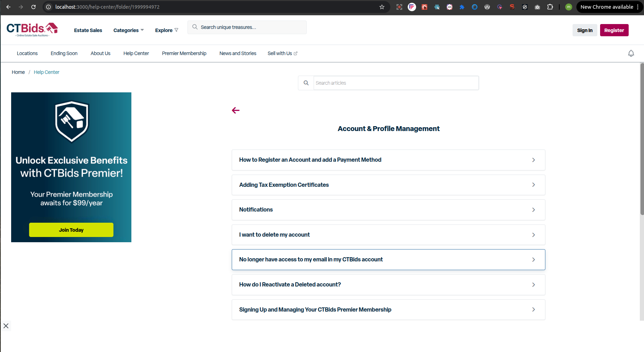
Task: Open Premier Membership menu item
Action: pyautogui.click(x=184, y=53)
